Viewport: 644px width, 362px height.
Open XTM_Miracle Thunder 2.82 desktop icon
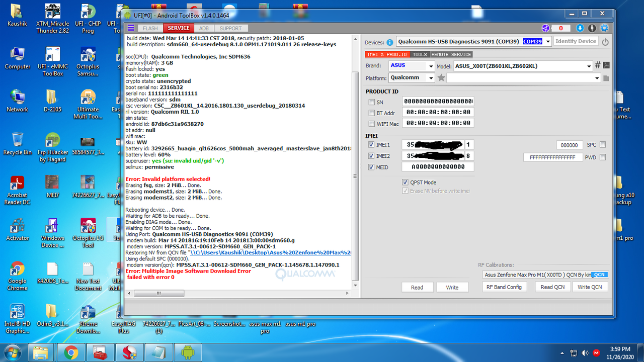pos(53,19)
